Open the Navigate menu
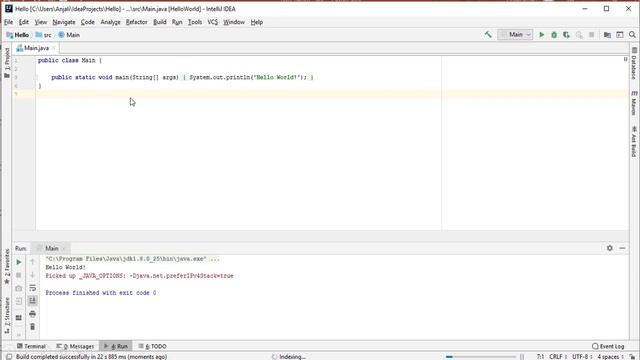The width and height of the screenshot is (640, 360). pos(64,22)
